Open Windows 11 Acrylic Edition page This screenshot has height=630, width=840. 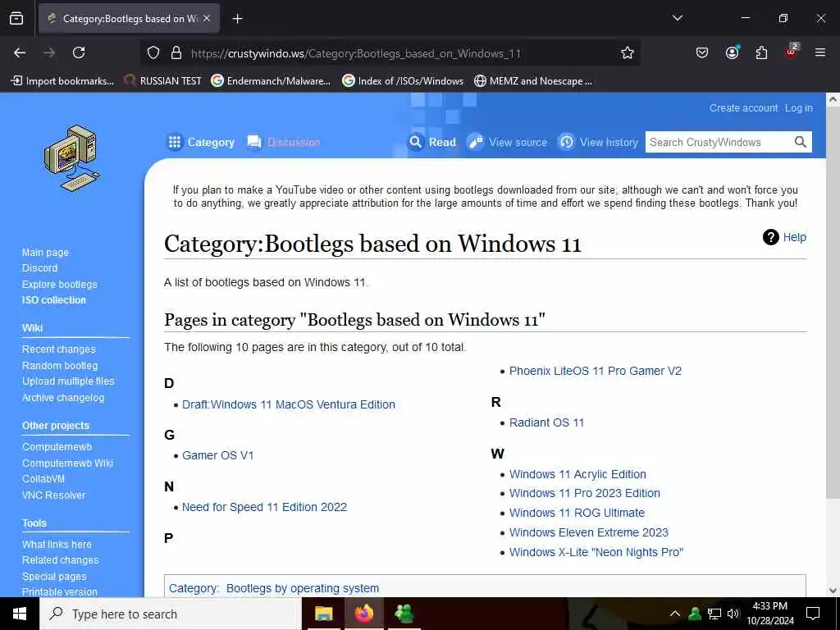[577, 474]
